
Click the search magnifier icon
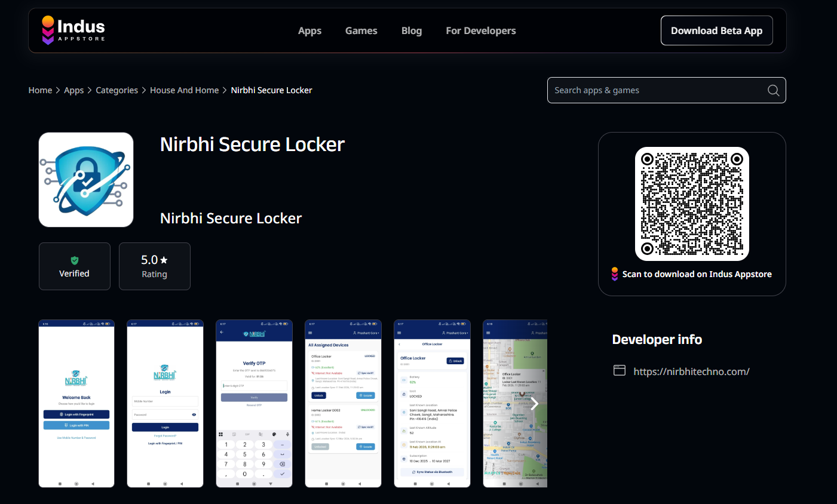point(773,90)
